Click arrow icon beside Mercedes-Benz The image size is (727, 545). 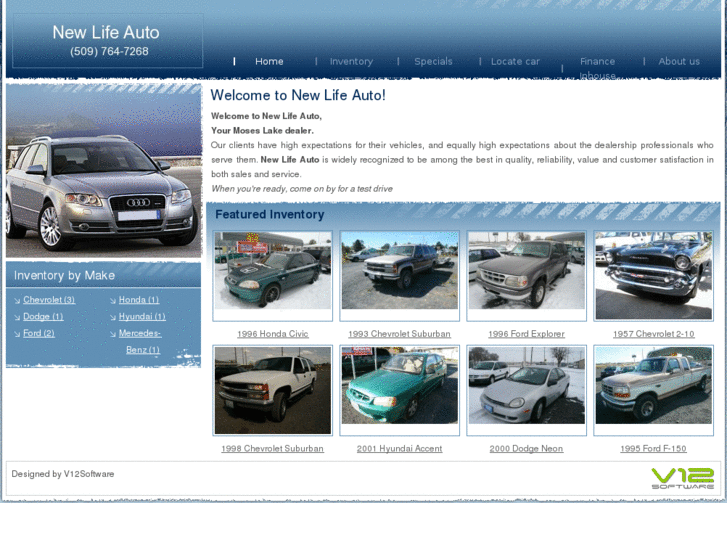point(113,334)
